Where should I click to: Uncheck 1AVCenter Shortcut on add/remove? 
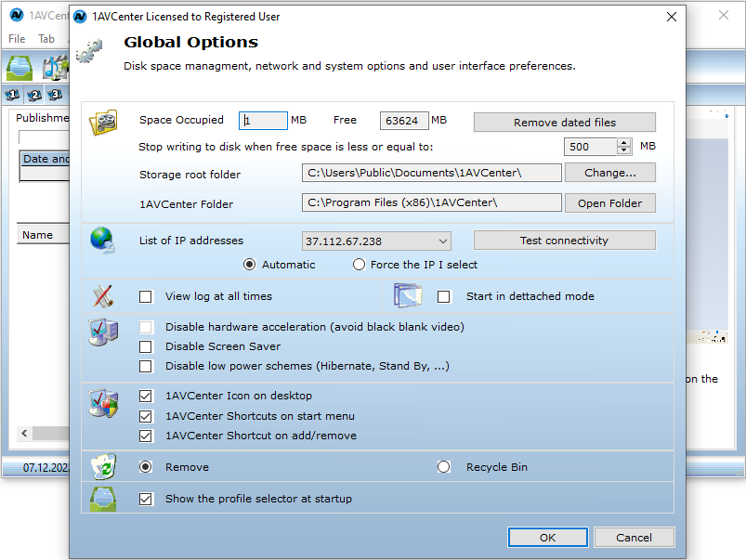(x=146, y=436)
